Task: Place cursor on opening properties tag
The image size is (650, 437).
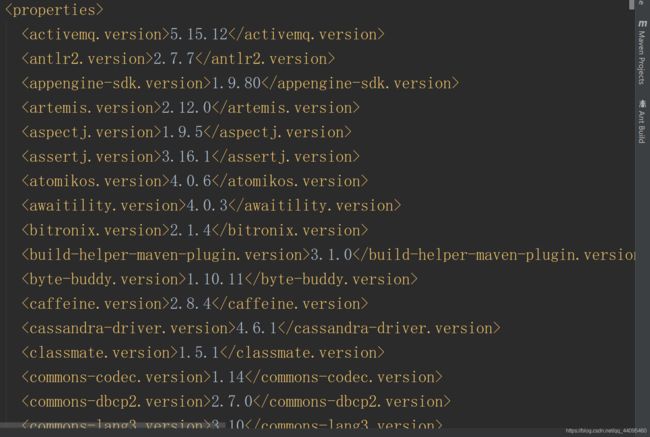Action: (x=54, y=10)
